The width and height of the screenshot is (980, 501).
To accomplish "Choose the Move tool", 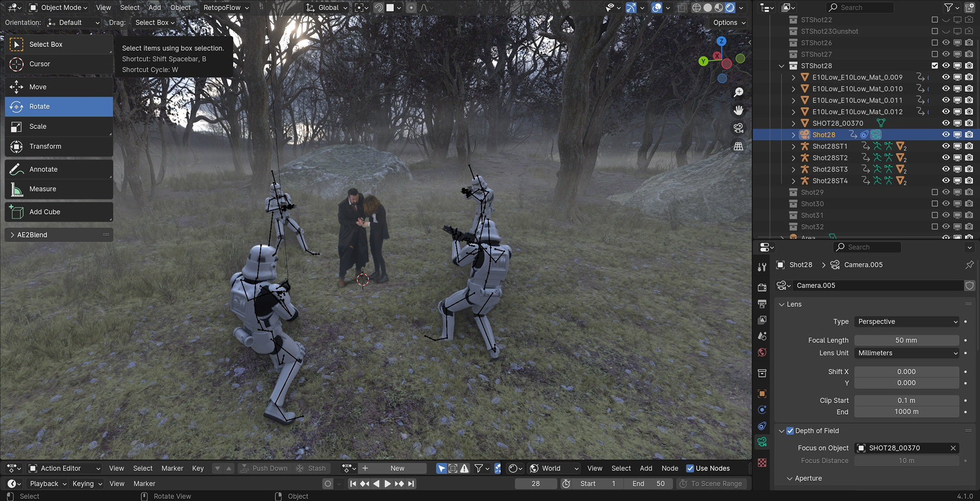I will pyautogui.click(x=59, y=87).
